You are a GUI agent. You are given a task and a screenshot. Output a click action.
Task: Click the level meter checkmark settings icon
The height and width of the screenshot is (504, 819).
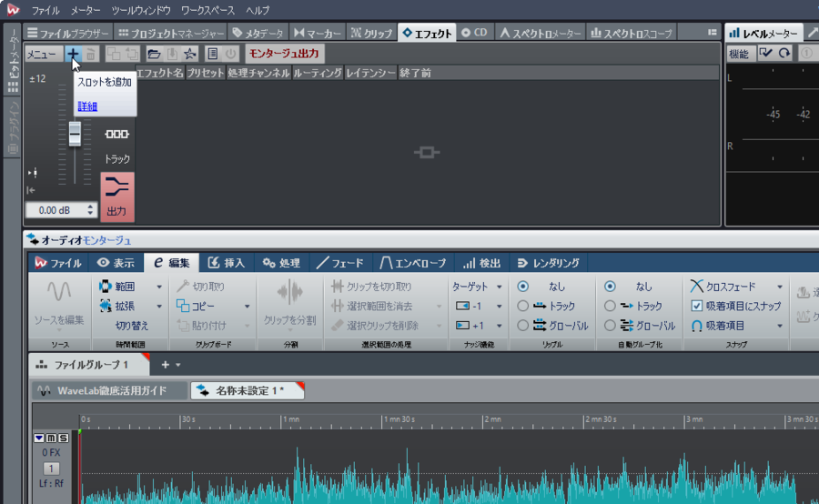pyautogui.click(x=765, y=53)
